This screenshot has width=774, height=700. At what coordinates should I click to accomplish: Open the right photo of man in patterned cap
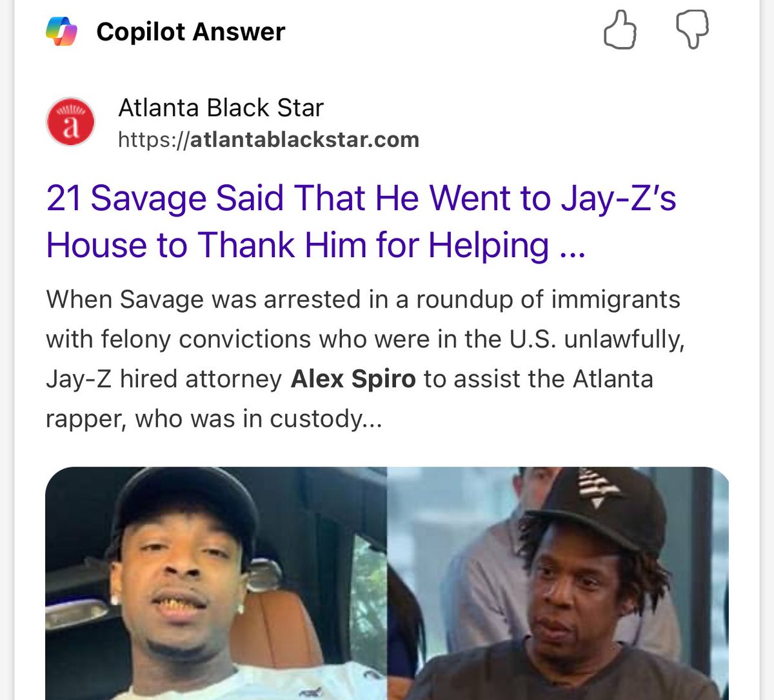pos(558,583)
